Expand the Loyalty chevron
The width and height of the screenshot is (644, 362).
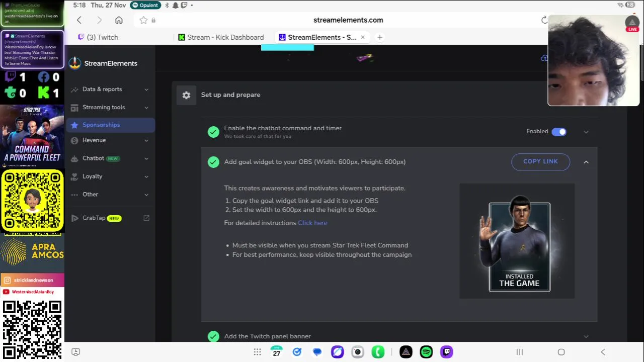point(146,177)
